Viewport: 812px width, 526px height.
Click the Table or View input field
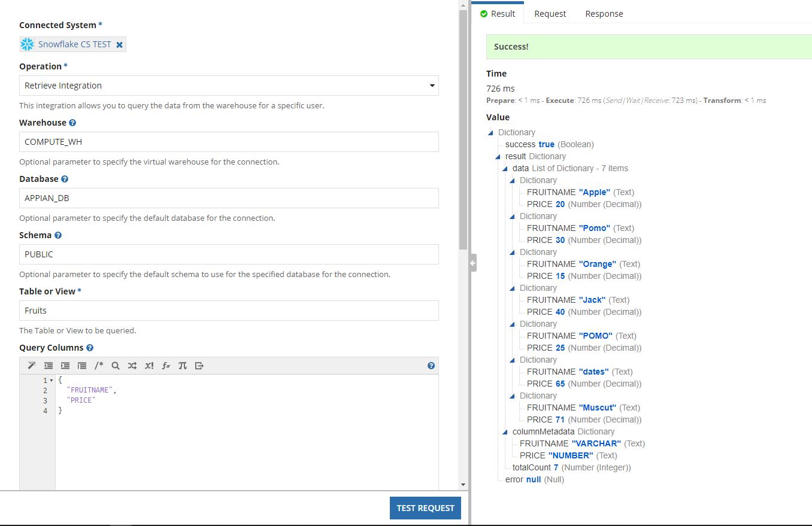(x=229, y=311)
